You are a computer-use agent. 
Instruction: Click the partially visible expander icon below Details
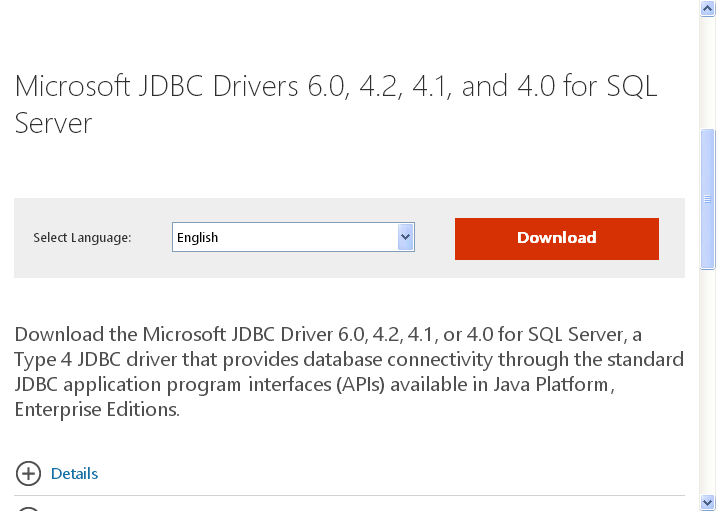coord(28,509)
